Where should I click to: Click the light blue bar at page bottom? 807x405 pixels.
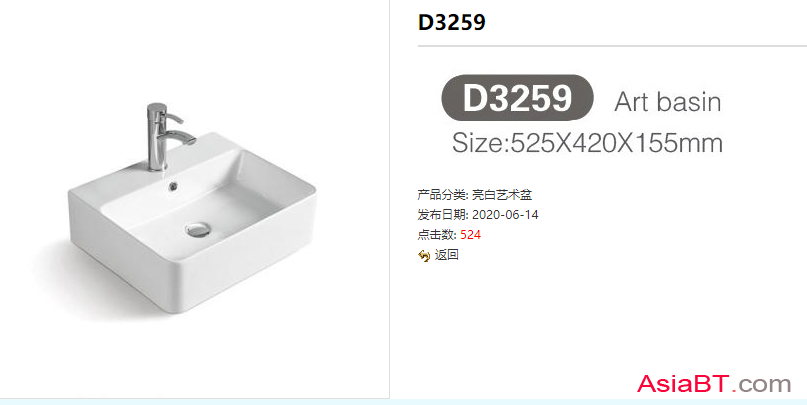pos(404,402)
